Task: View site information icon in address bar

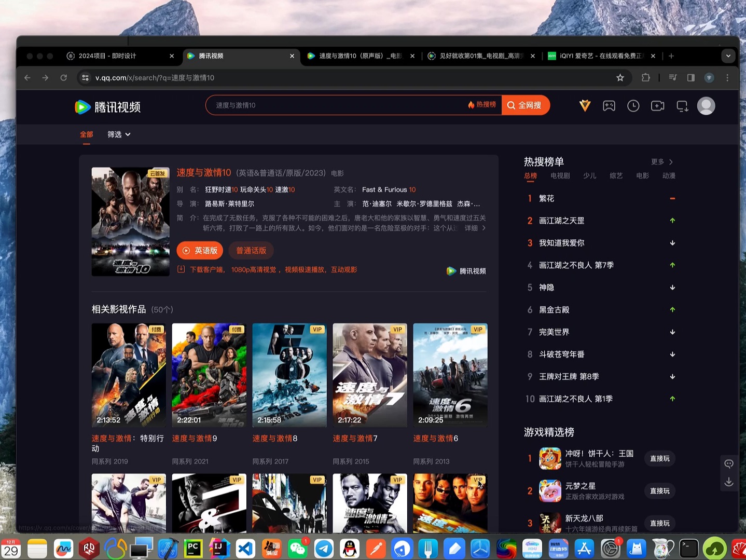Action: 86,78
